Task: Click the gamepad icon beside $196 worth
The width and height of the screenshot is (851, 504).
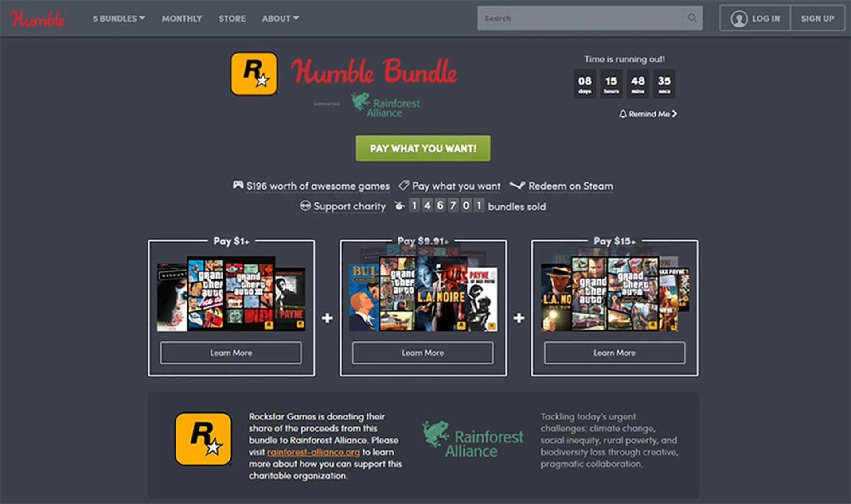Action: pyautogui.click(x=238, y=185)
